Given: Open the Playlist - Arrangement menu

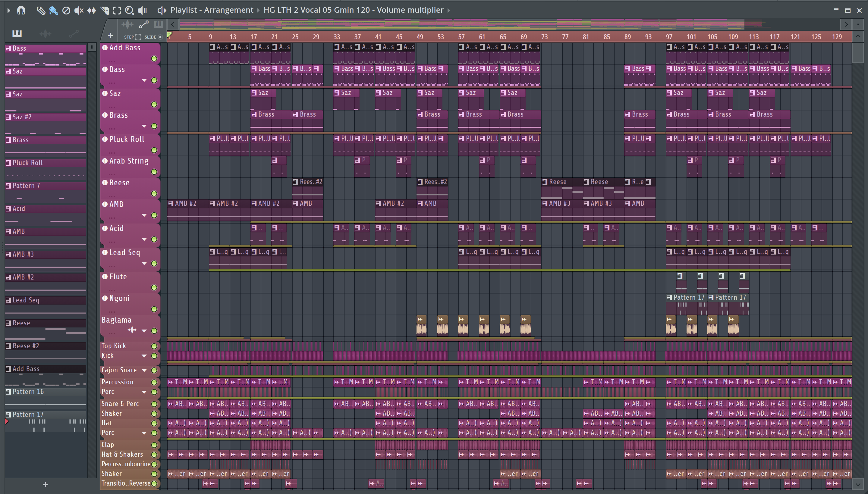Looking at the screenshot, I should pos(212,10).
